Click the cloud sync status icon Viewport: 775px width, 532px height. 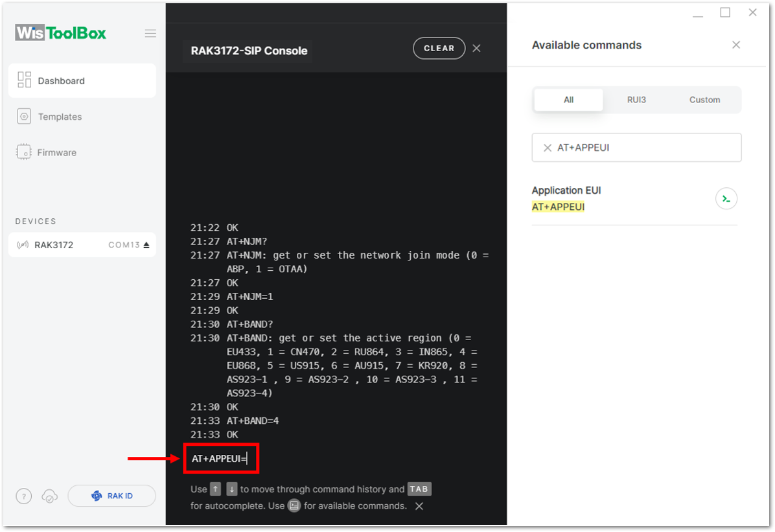49,496
